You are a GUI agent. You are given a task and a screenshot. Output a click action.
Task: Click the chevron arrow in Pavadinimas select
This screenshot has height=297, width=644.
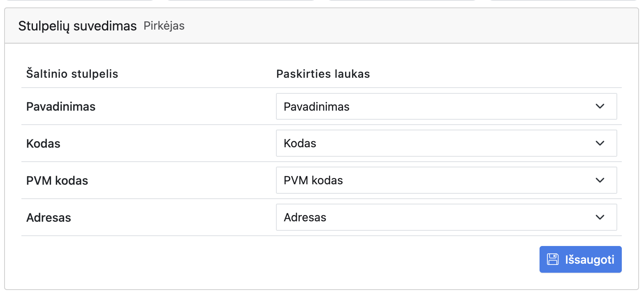pos(600,107)
